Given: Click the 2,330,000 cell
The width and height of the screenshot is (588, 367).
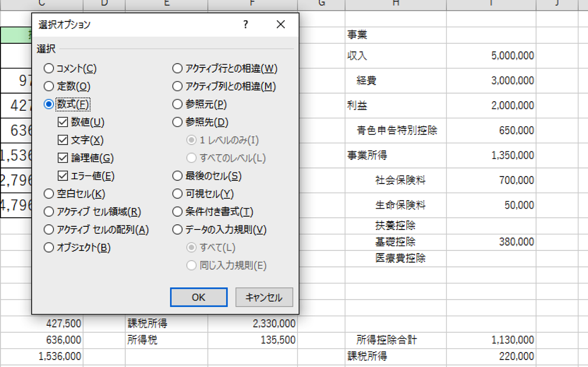Looking at the screenshot, I should [x=253, y=324].
